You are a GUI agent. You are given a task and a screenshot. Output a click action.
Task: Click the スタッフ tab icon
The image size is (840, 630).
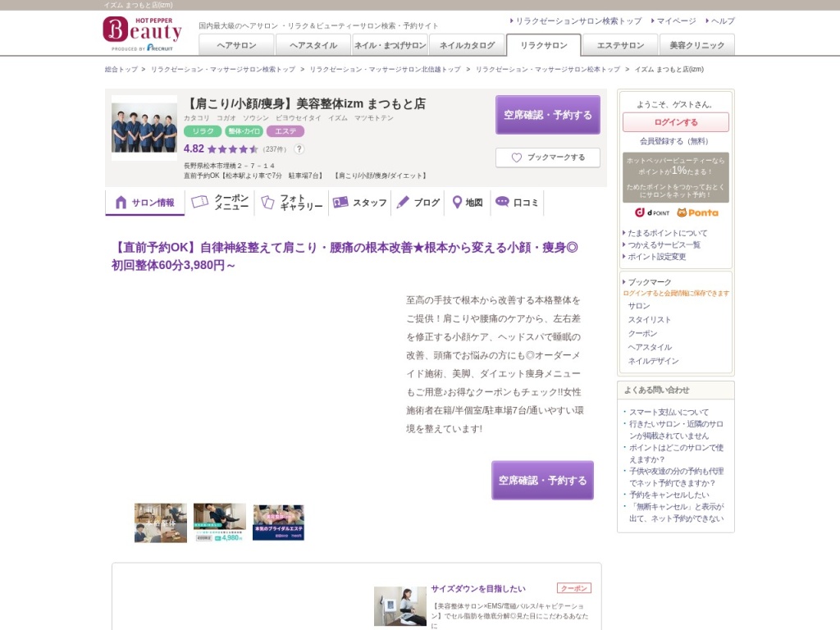point(340,203)
